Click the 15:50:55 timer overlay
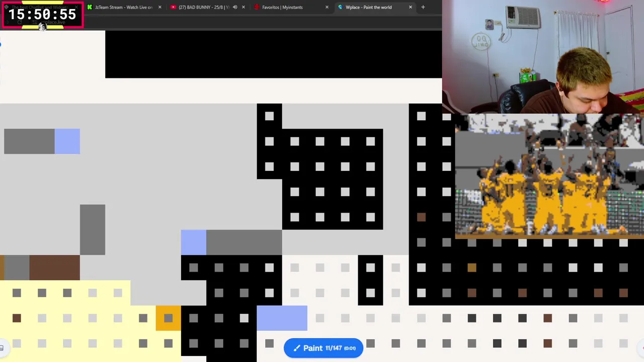The height and width of the screenshot is (362, 644). coord(42,14)
